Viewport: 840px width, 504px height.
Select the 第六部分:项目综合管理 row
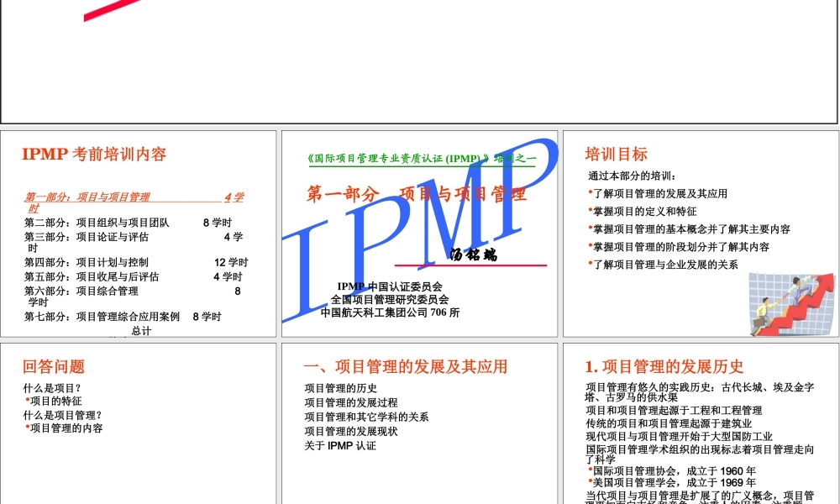pos(133,297)
